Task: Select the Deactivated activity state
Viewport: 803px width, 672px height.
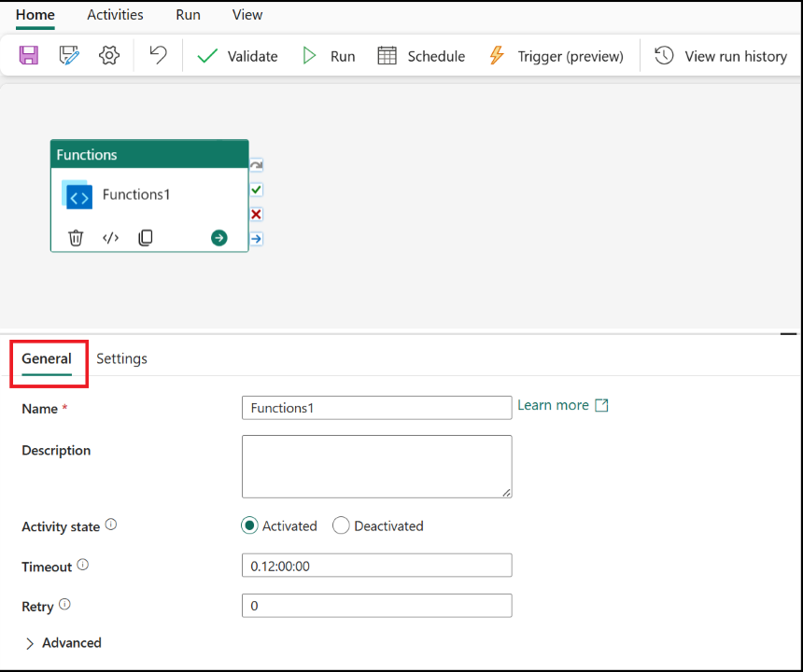Action: [341, 525]
